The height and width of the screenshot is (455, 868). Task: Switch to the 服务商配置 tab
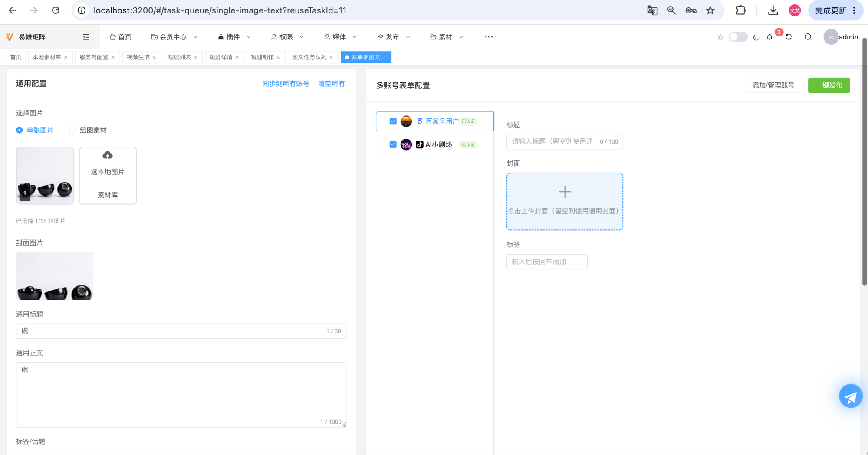pos(94,57)
